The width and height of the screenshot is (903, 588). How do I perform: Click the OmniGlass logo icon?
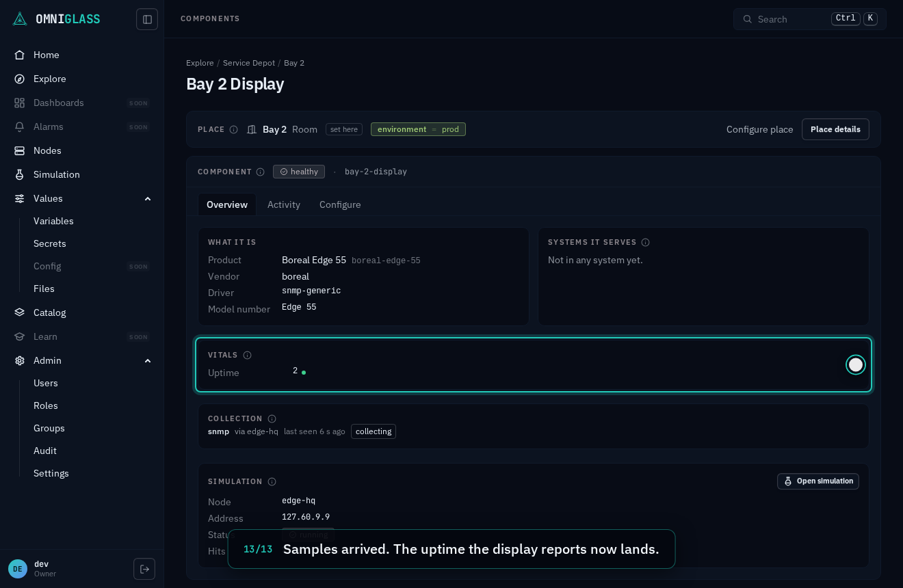click(20, 19)
